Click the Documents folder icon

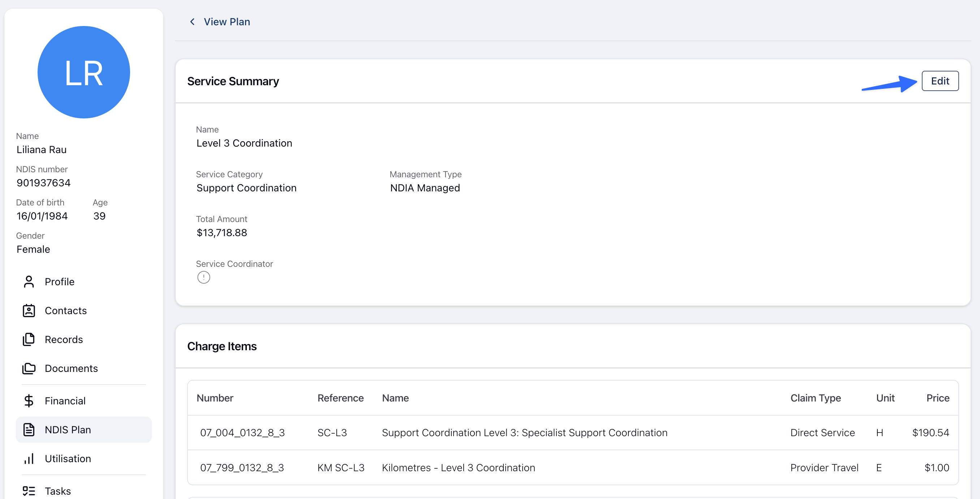(x=29, y=368)
